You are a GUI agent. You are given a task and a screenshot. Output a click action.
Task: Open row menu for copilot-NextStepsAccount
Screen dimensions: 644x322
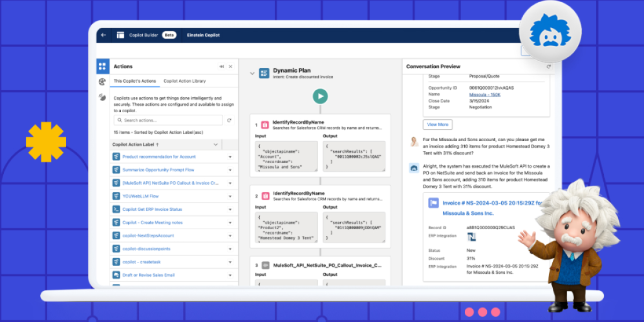pyautogui.click(x=230, y=236)
